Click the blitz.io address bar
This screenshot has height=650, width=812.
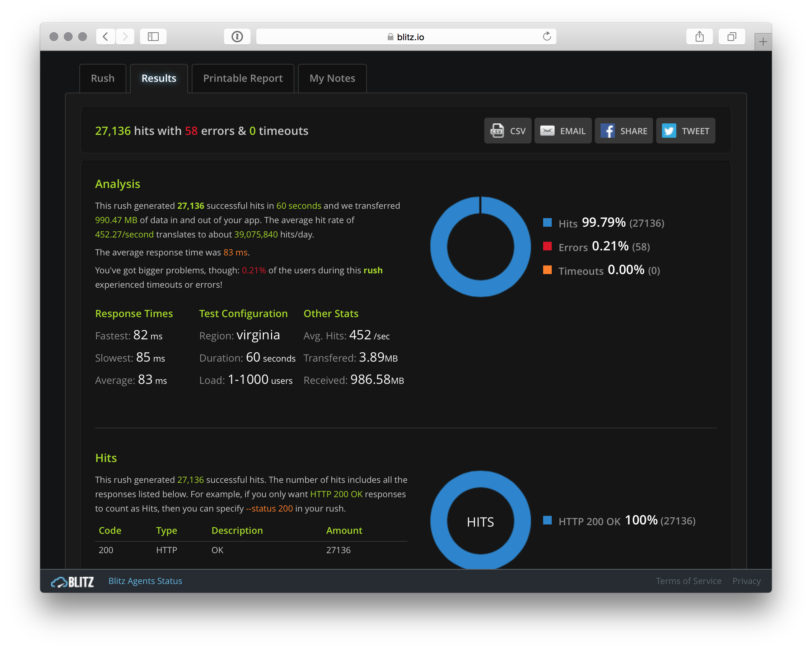406,37
